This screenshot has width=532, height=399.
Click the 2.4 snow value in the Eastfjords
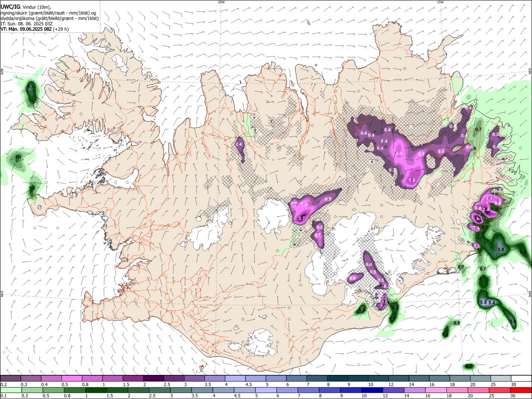pos(486,209)
